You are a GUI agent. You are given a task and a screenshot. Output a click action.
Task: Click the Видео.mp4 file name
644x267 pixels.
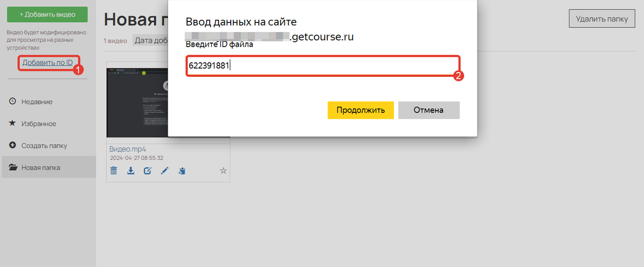click(x=128, y=149)
